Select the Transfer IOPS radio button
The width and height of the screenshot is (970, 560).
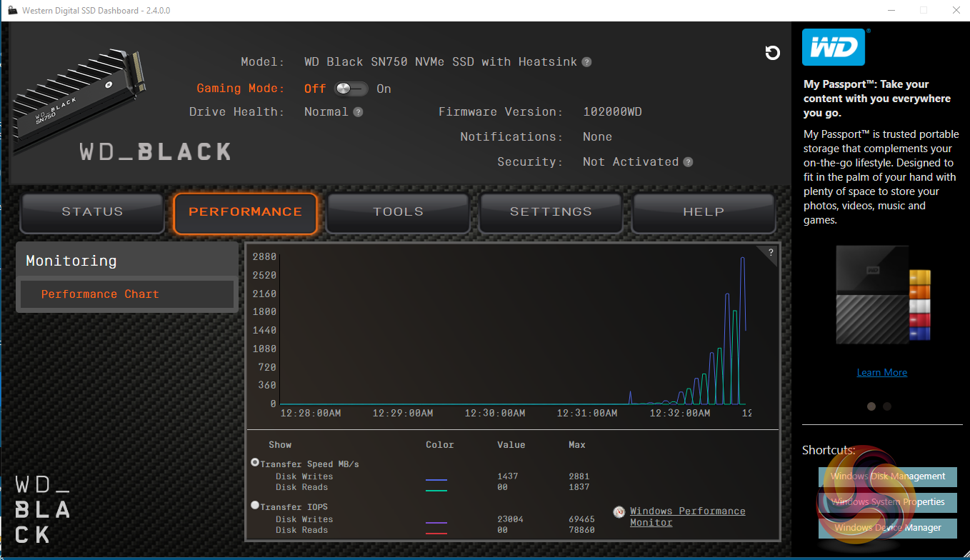pyautogui.click(x=255, y=506)
